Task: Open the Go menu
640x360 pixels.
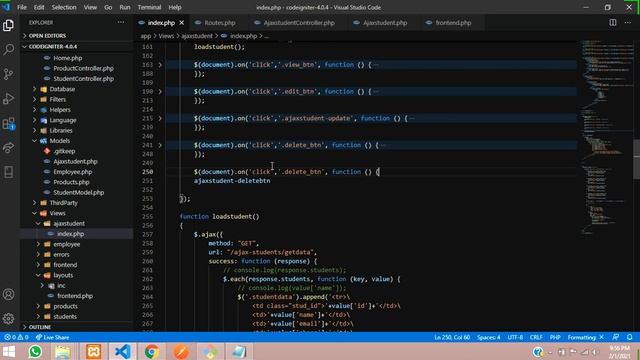Action: click(x=108, y=7)
